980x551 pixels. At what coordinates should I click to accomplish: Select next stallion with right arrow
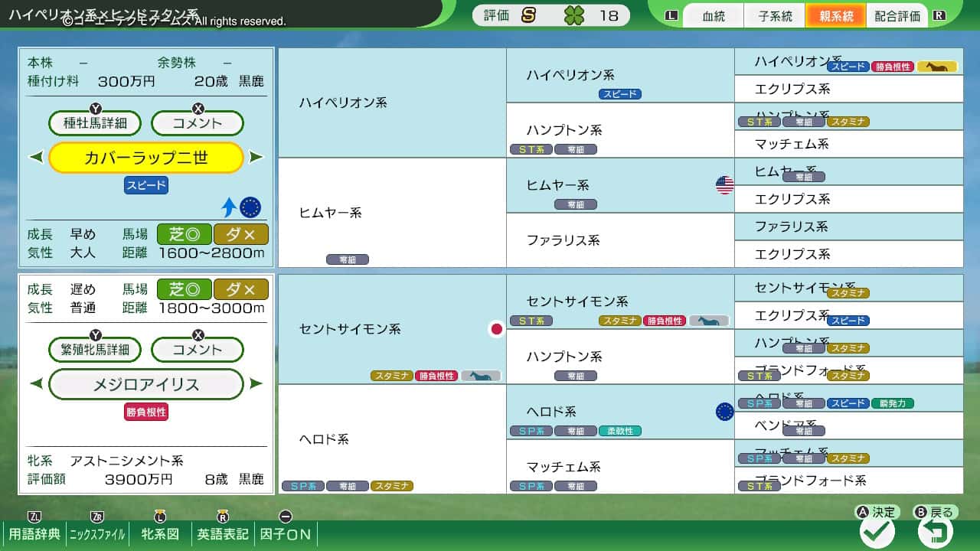[x=256, y=158]
